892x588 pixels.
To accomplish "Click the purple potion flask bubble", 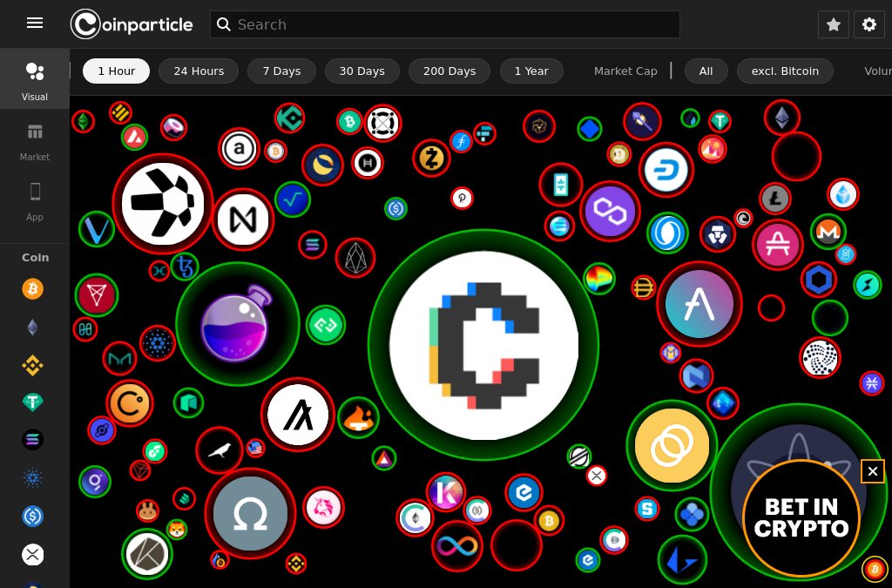I will pos(237,324).
